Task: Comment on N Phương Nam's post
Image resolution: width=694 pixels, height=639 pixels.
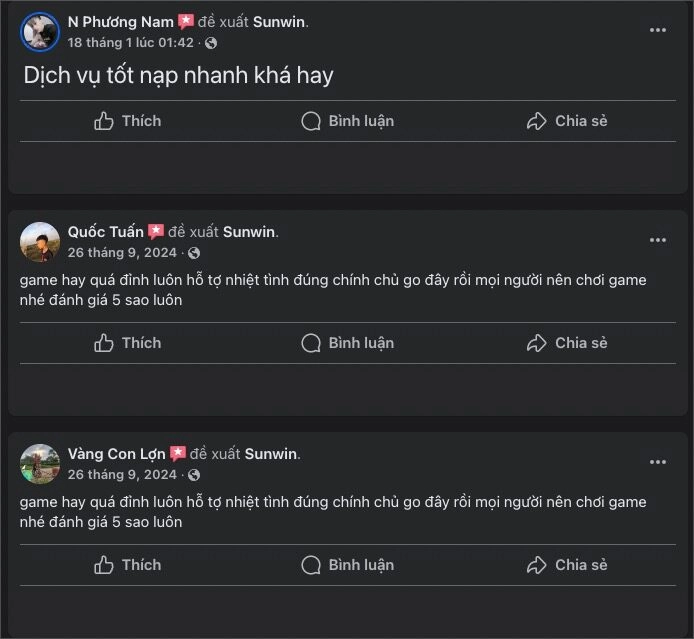Action: tap(347, 121)
